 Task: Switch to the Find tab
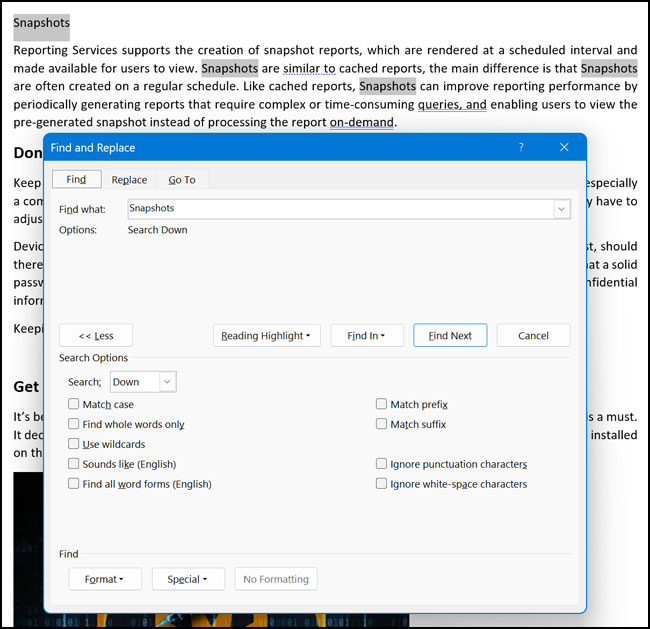coord(76,179)
